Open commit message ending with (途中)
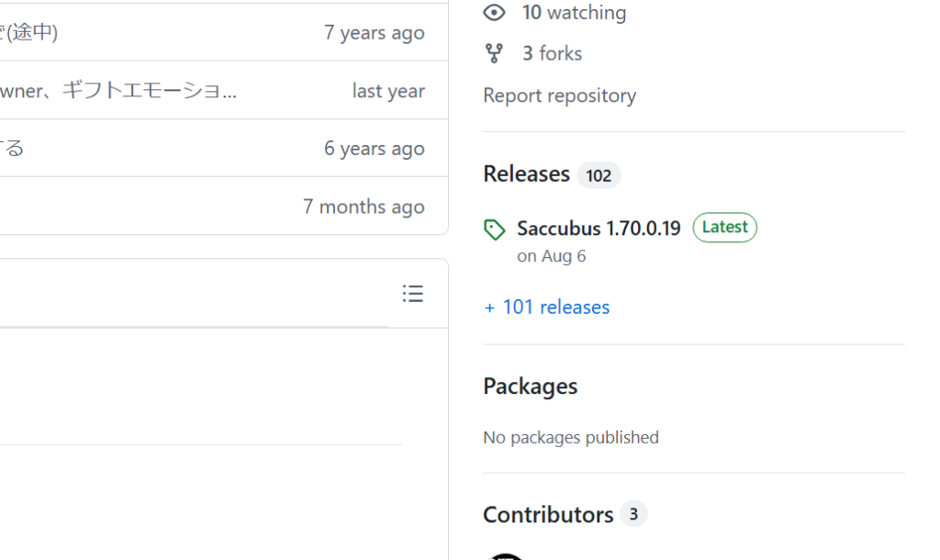This screenshot has width=940, height=560. 29,33
